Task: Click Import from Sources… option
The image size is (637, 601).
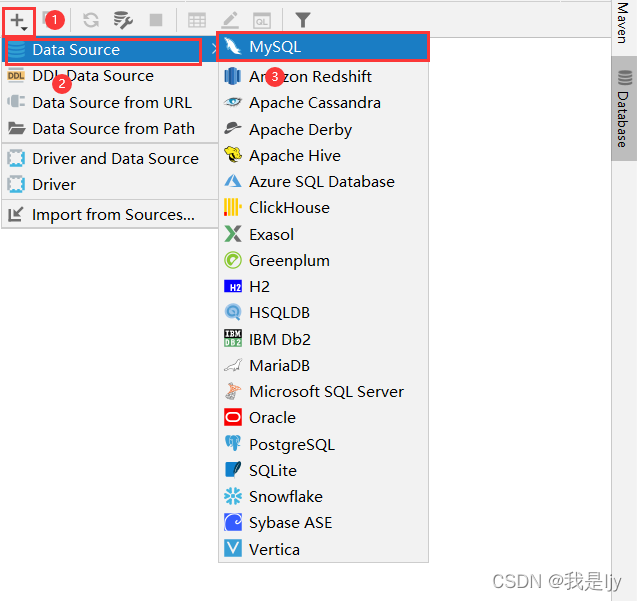Action: 110,215
